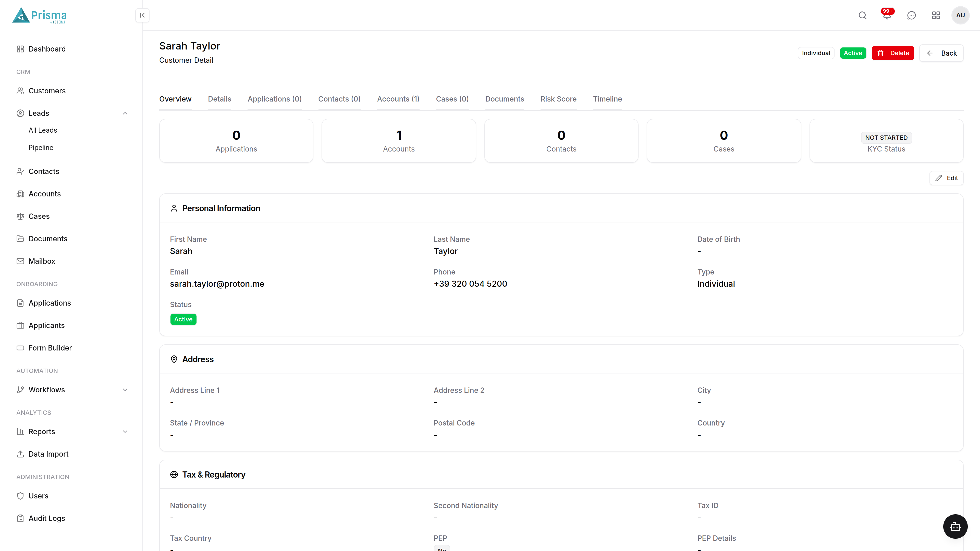Viewport: 980px width, 551px height.
Task: Click the Last Name value Taylor
Action: (x=446, y=251)
